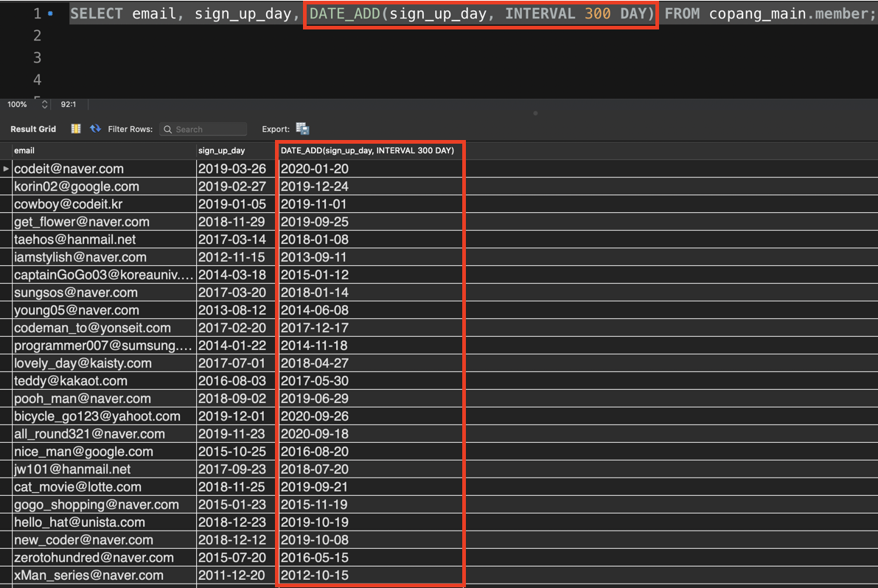Select the cat_movie@lotte.com cell

pyautogui.click(x=104, y=487)
